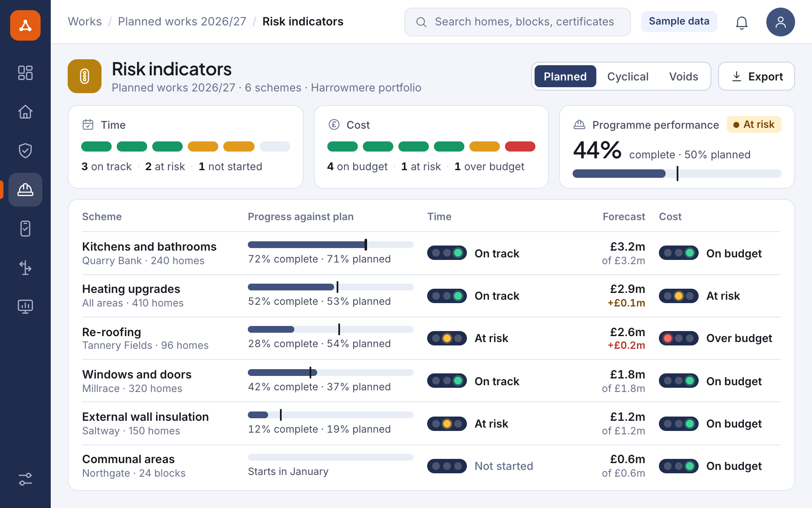Click the traffic light Risk indicators header icon
The height and width of the screenshot is (508, 812).
point(85,76)
